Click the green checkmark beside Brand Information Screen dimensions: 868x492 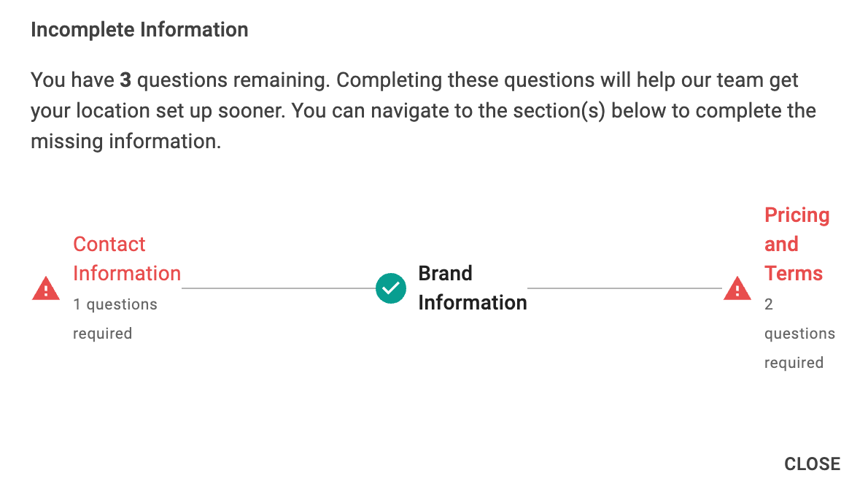point(391,288)
